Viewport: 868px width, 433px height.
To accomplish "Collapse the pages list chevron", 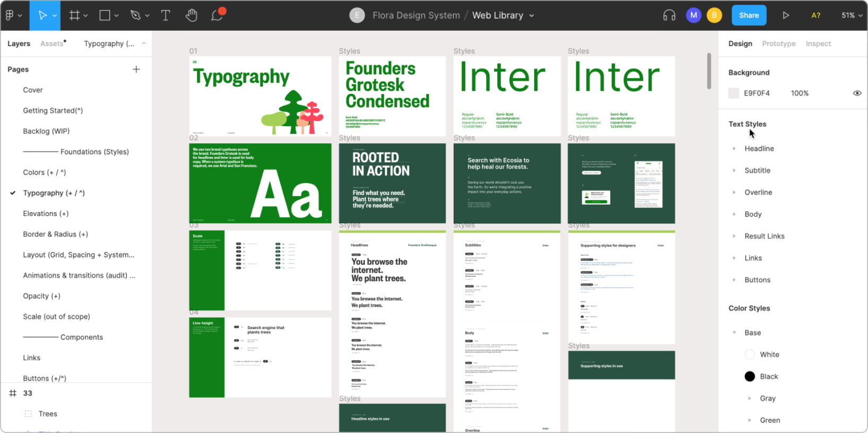I will click(x=144, y=44).
